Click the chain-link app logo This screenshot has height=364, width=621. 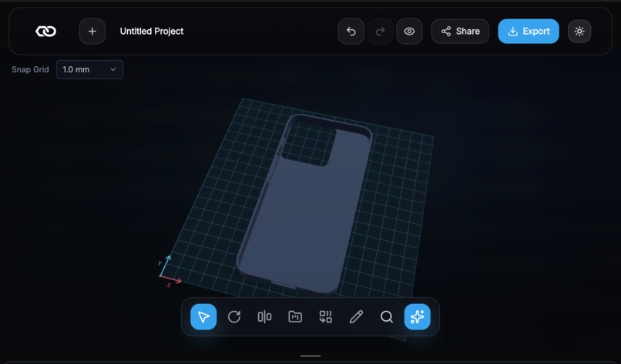[46, 32]
